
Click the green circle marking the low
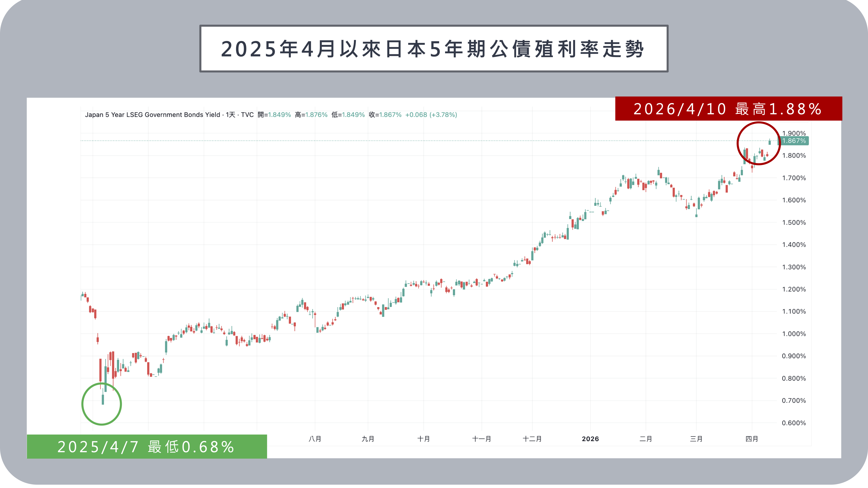point(101,404)
